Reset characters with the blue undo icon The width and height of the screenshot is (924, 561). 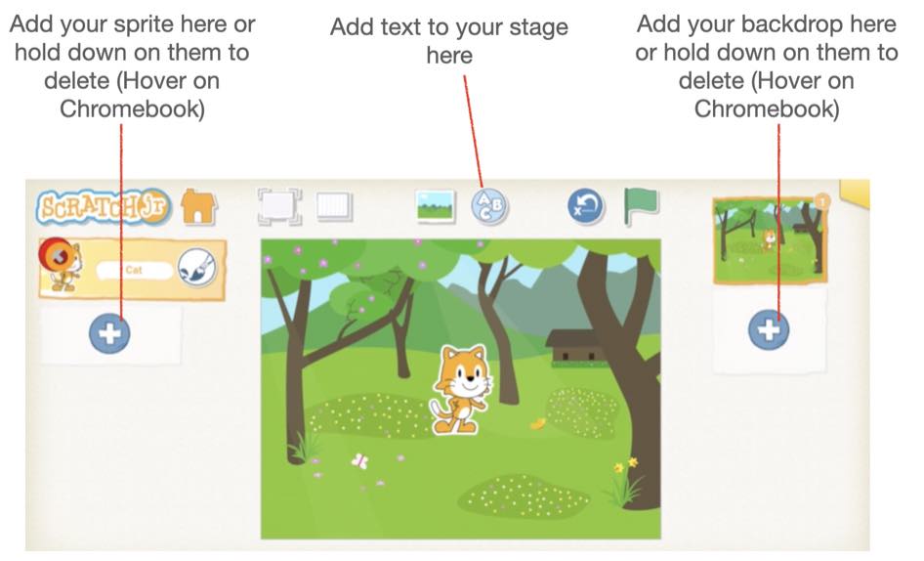586,207
